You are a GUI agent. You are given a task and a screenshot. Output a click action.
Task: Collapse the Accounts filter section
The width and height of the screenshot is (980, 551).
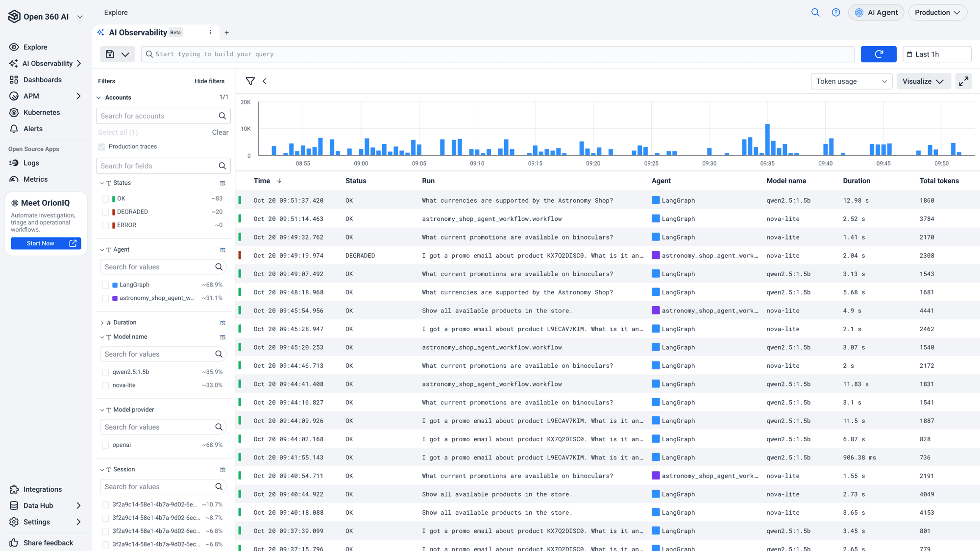click(x=99, y=98)
